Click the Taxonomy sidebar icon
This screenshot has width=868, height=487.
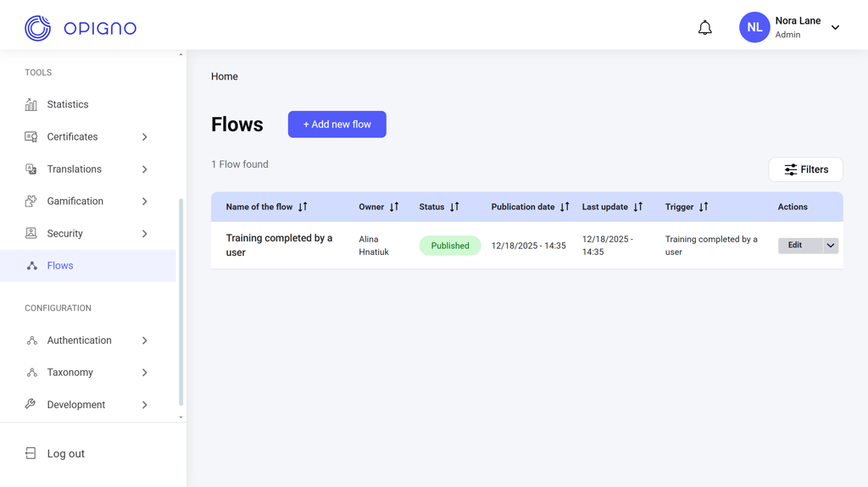pyautogui.click(x=32, y=373)
